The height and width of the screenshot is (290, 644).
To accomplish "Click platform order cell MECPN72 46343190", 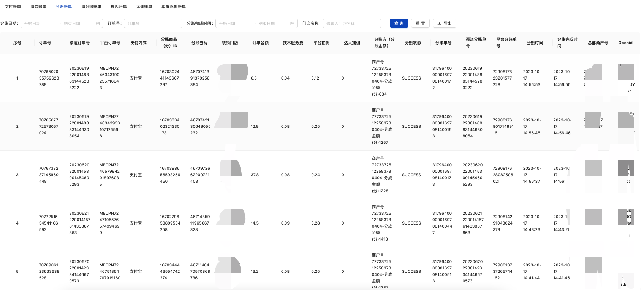I will [109, 78].
